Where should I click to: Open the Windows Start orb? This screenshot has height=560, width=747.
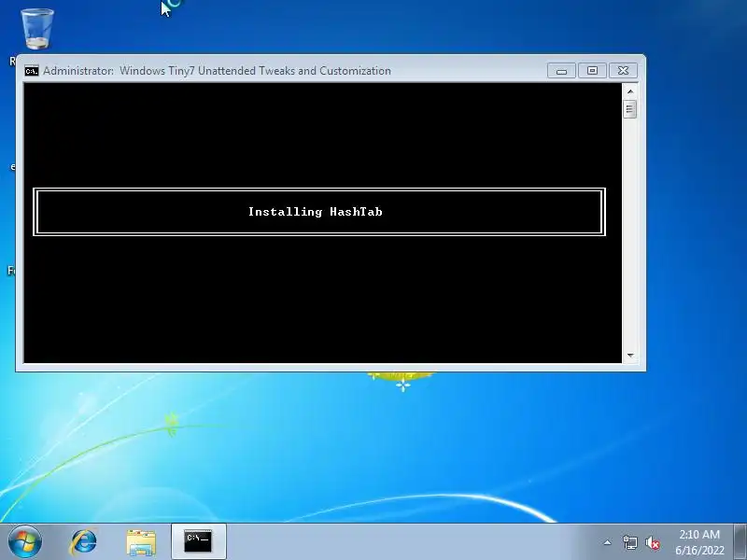pos(24,541)
